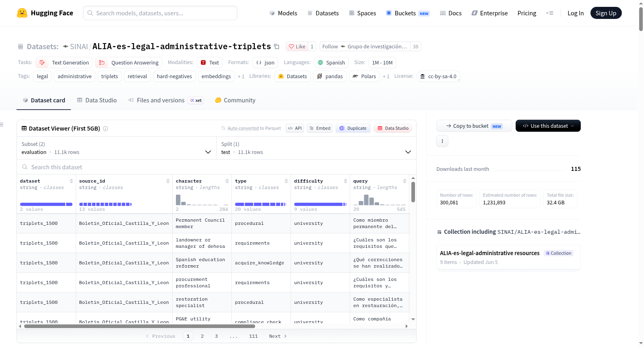Click the Text Generation task tag
Screen dimensions: 644x347
(x=64, y=62)
